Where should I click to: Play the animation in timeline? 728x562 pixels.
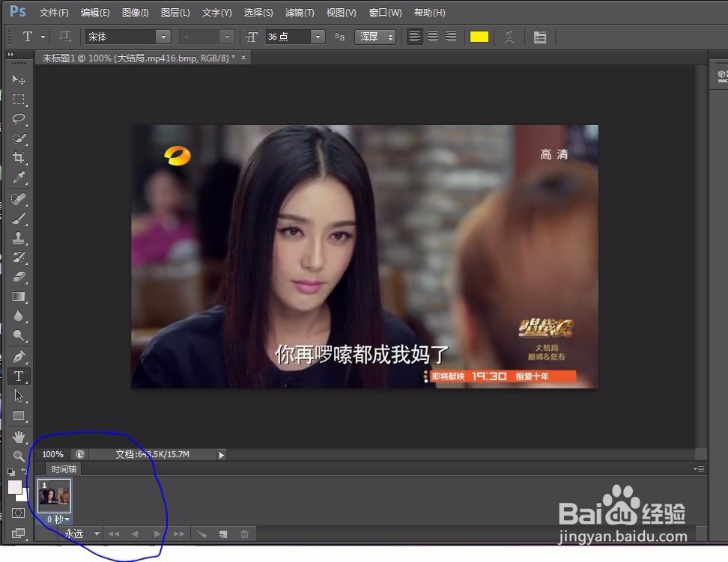pos(157,534)
